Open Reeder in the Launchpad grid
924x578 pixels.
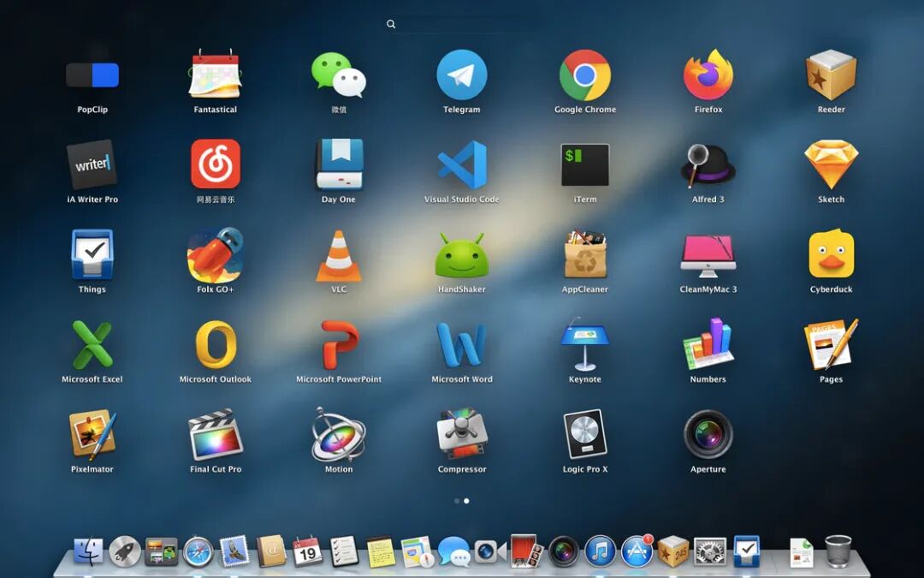click(x=832, y=74)
